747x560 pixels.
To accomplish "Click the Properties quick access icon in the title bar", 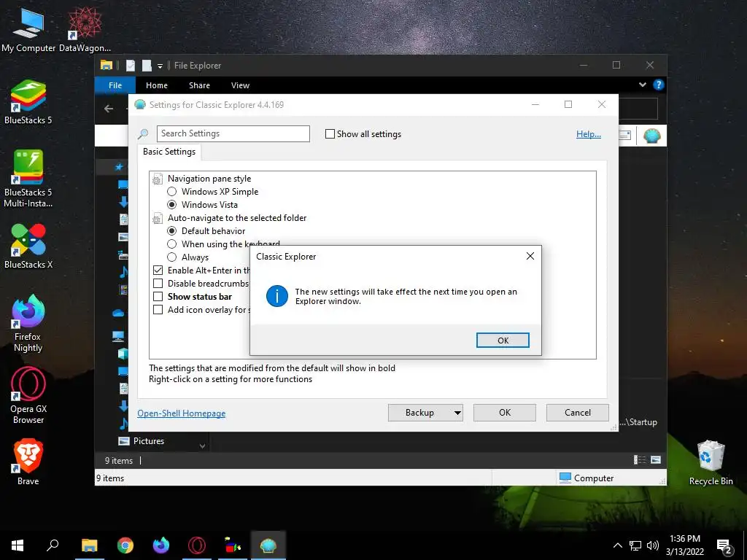I will click(131, 66).
